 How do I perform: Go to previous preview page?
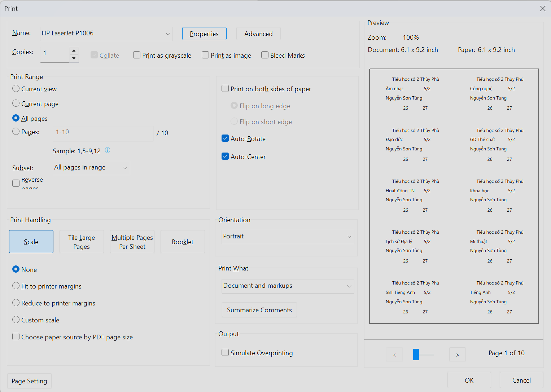(x=394, y=354)
